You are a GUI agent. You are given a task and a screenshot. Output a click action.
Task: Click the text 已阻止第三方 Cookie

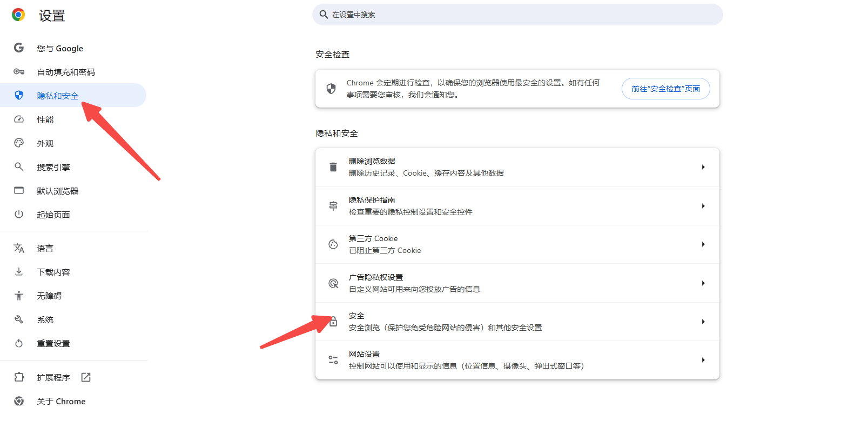(x=385, y=250)
